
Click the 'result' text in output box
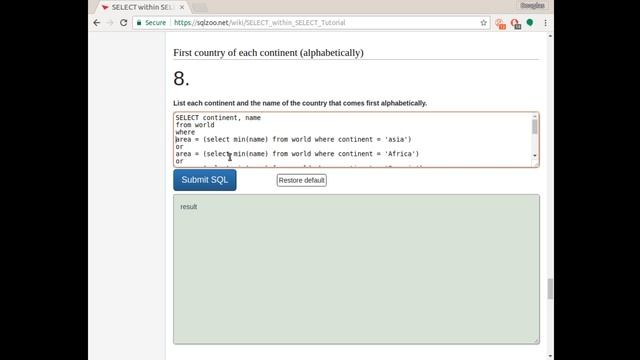tap(189, 207)
